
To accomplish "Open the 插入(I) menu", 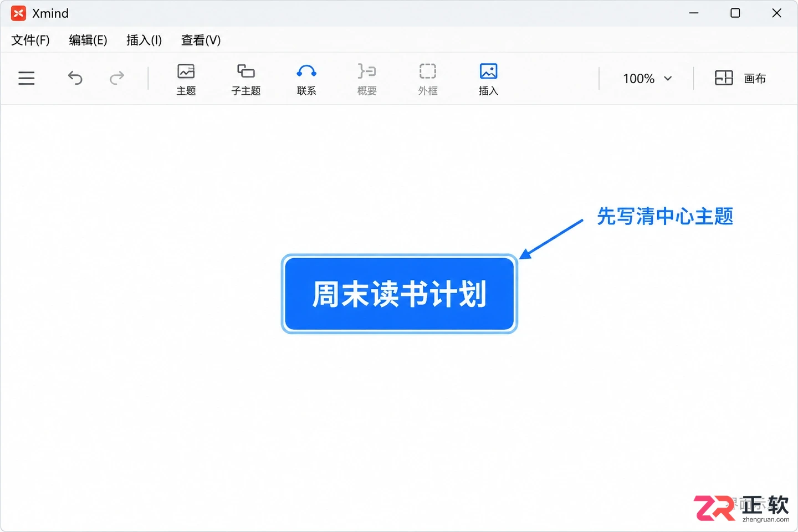I will click(144, 40).
